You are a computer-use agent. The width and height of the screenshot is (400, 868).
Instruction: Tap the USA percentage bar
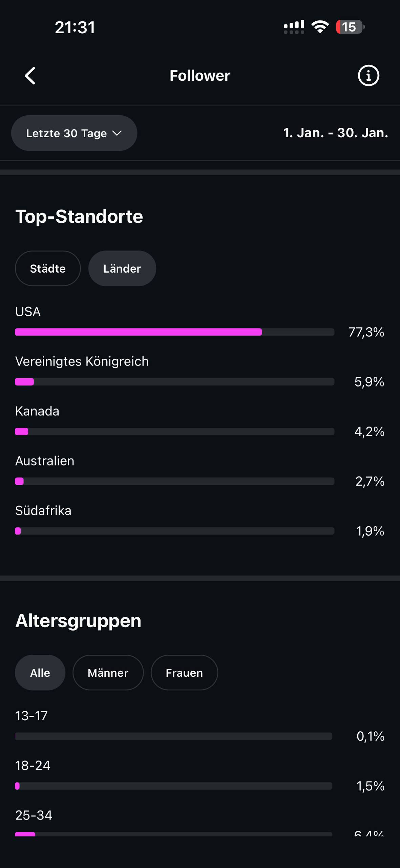pyautogui.click(x=174, y=332)
